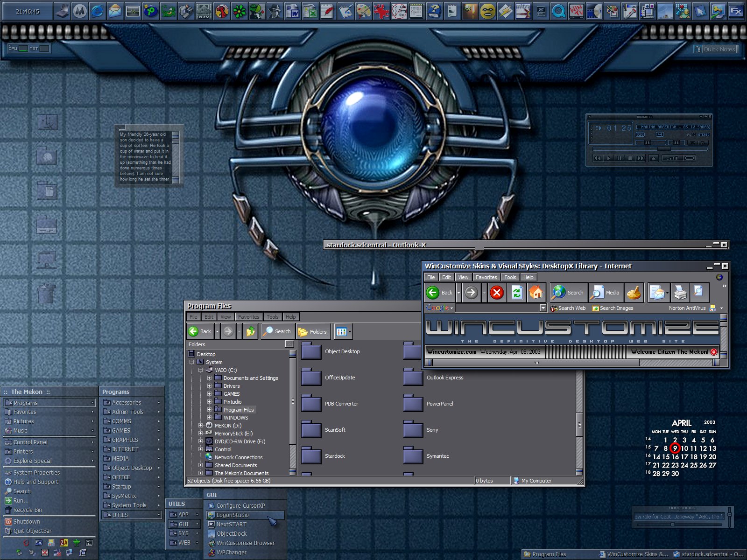Close the Folders pane with X button
747x560 pixels.
click(x=289, y=344)
